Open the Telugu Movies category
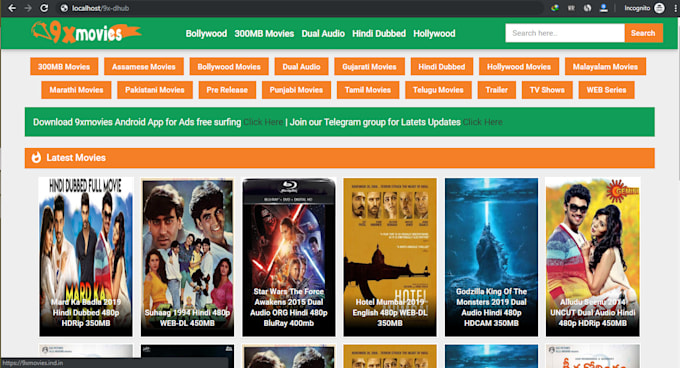The height and width of the screenshot is (368, 680). pos(438,90)
